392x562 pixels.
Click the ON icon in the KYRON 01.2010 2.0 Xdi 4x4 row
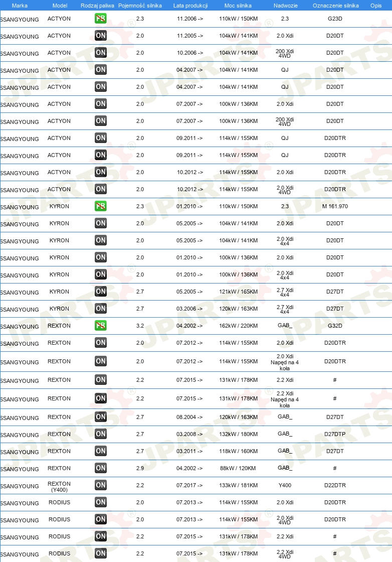coord(101,274)
